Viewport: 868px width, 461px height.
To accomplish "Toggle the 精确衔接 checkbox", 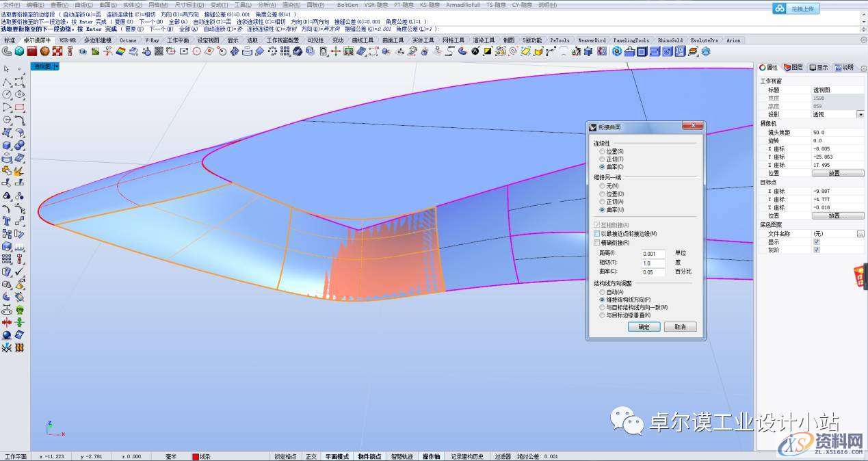I will pyautogui.click(x=597, y=243).
